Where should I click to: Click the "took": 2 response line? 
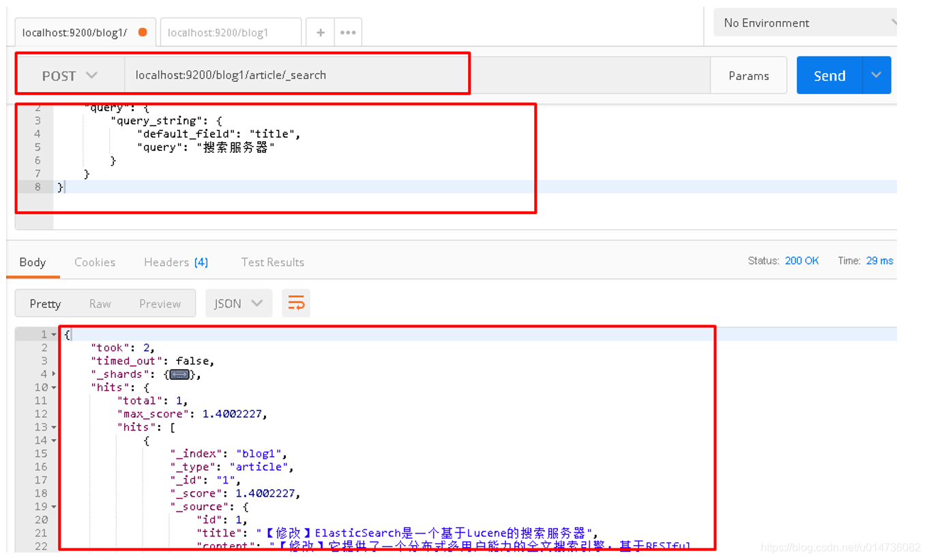click(x=123, y=348)
